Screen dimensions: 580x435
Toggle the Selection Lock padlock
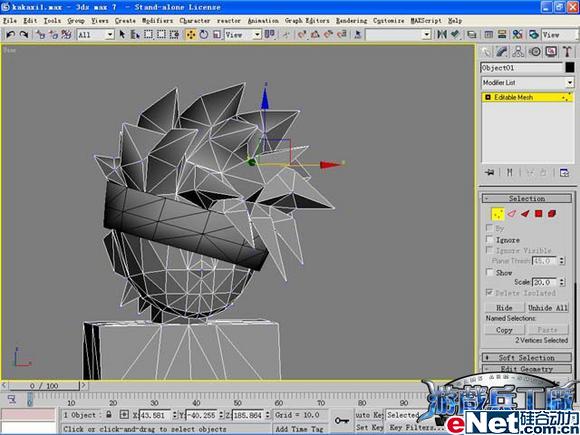coord(109,415)
